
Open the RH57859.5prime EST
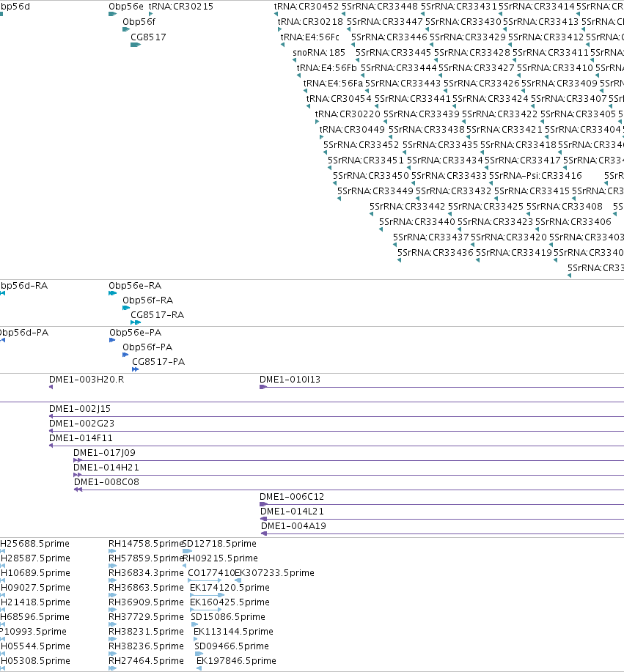(x=146, y=558)
